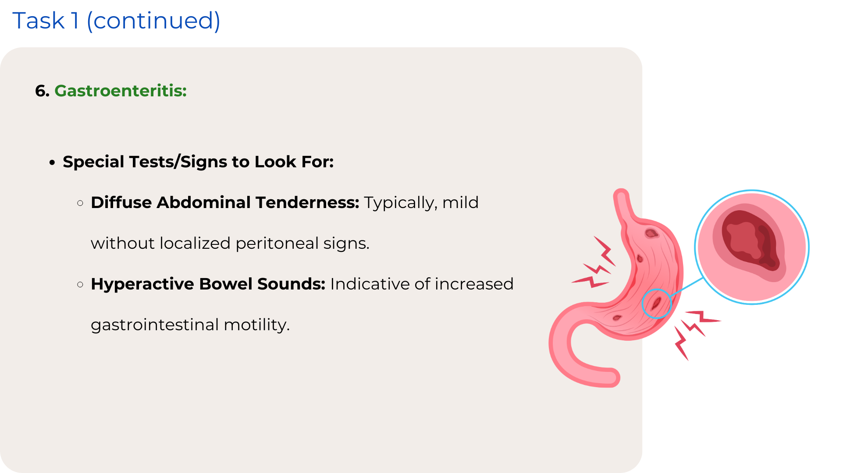The height and width of the screenshot is (473, 868).
Task: Click the text 'without localized peritoneal signs.'
Action: pyautogui.click(x=230, y=243)
